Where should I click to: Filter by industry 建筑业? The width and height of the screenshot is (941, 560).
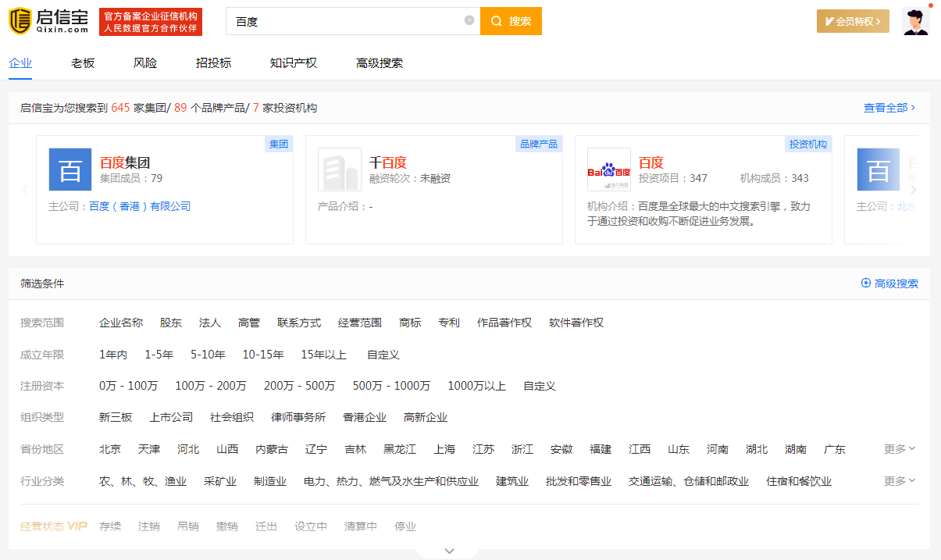[x=512, y=481]
